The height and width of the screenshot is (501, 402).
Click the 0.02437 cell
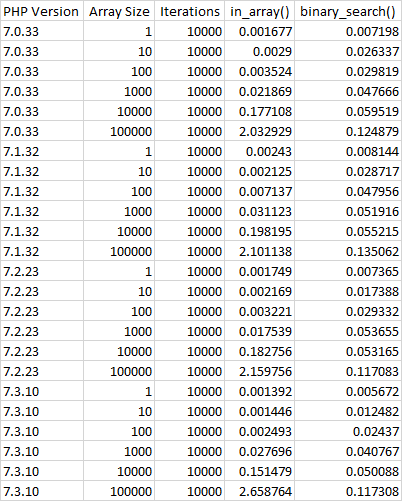pyautogui.click(x=348, y=431)
